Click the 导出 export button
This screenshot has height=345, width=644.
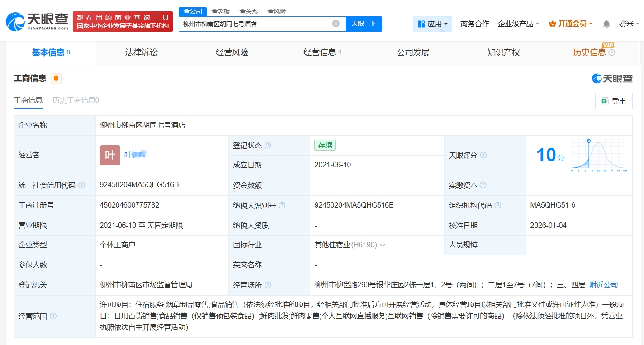614,101
